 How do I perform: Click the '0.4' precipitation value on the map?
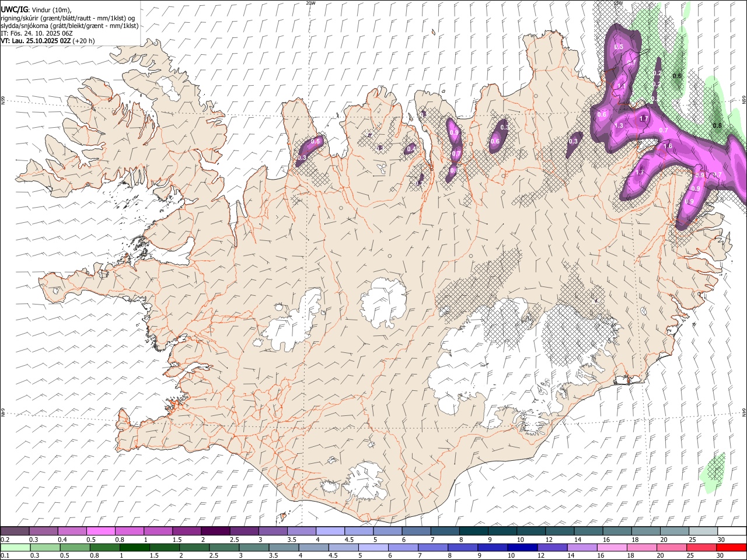pos(411,149)
